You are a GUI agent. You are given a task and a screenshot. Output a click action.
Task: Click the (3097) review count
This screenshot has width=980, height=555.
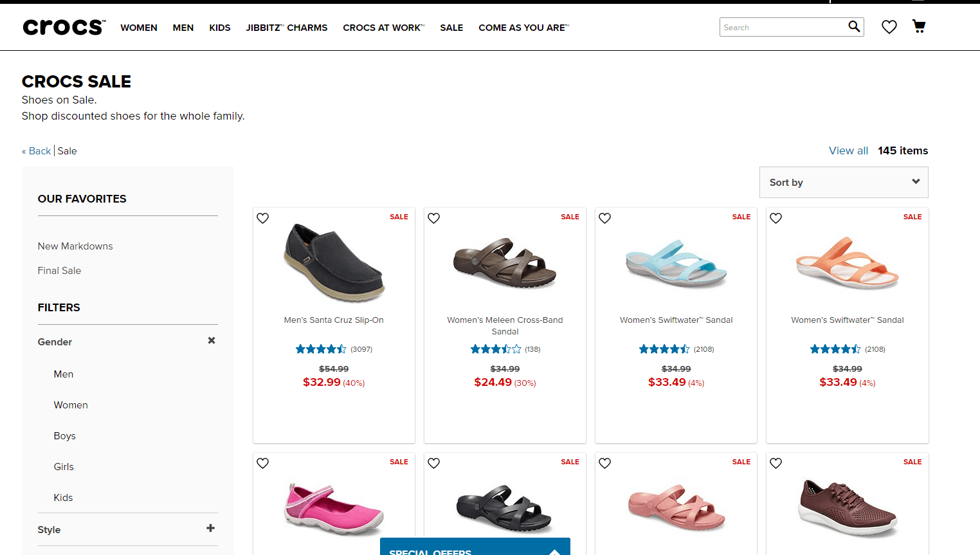click(x=361, y=349)
